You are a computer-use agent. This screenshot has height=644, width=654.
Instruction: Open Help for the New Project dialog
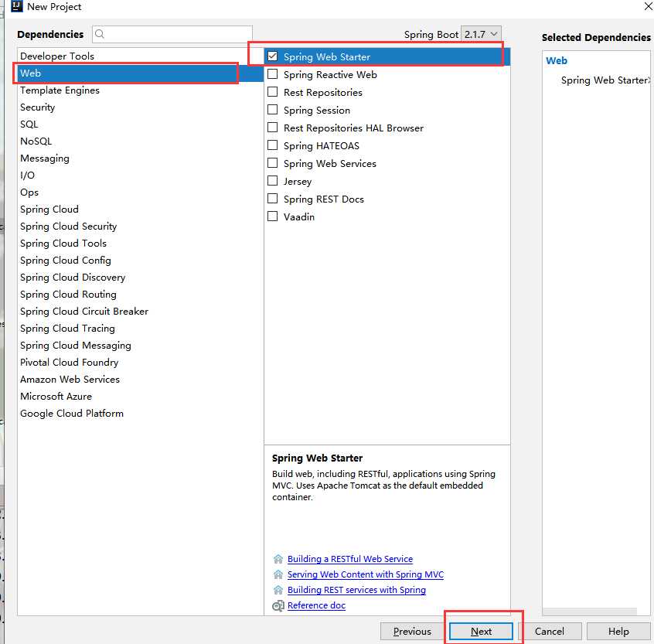click(618, 631)
